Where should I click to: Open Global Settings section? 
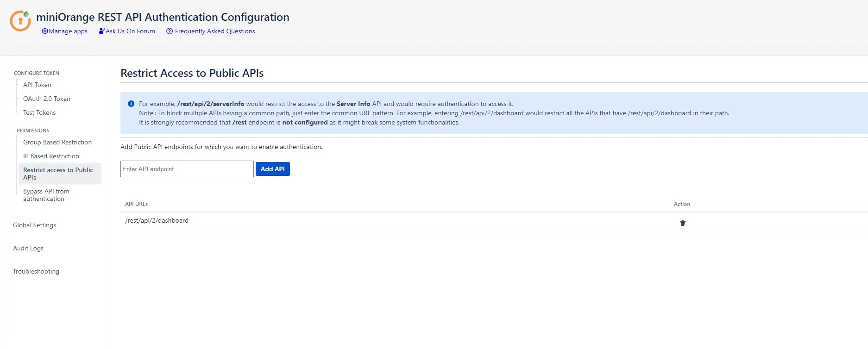pyautogui.click(x=34, y=225)
